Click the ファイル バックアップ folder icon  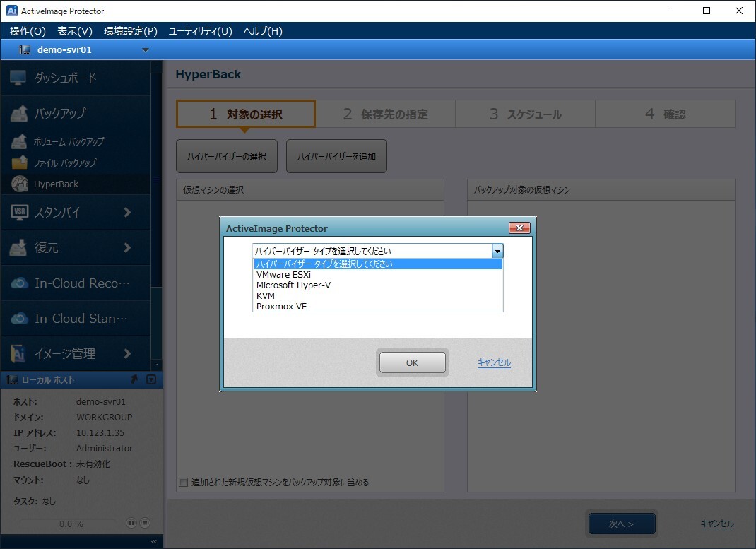(19, 163)
